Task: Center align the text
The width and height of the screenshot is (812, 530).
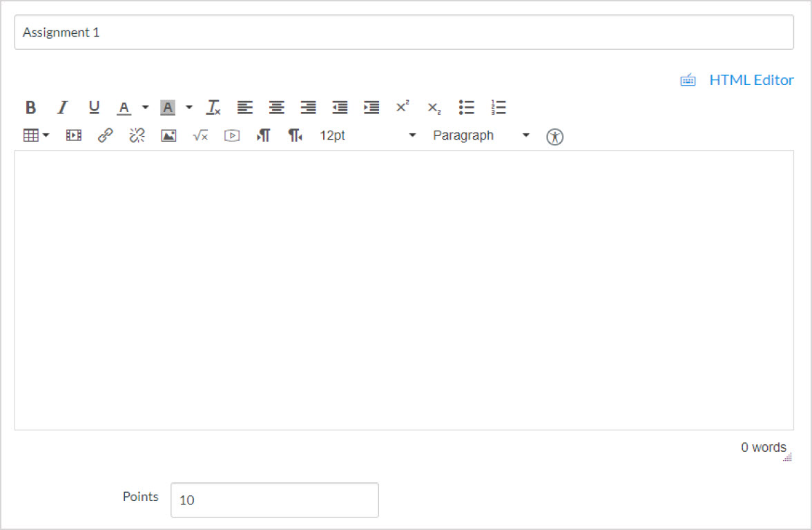Action: coord(276,108)
